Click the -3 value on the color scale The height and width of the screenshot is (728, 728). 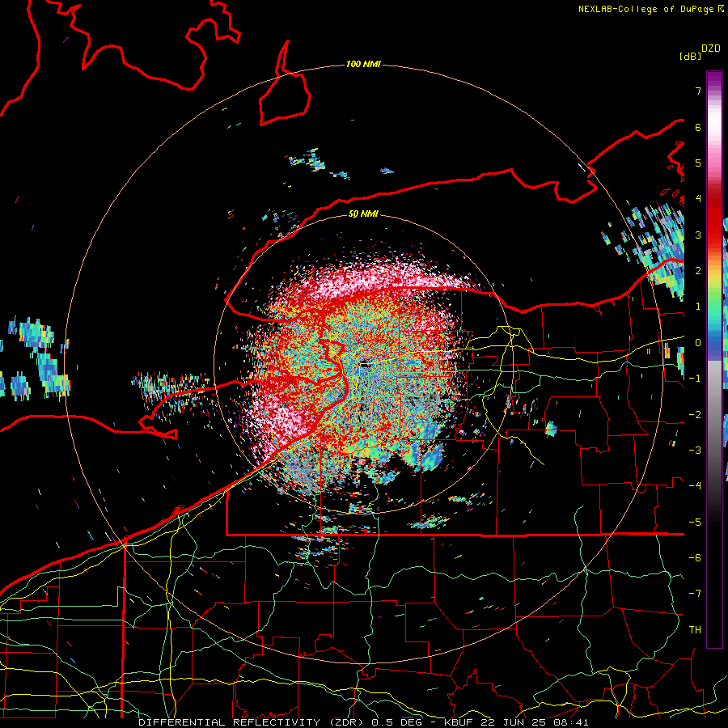pyautogui.click(x=695, y=451)
